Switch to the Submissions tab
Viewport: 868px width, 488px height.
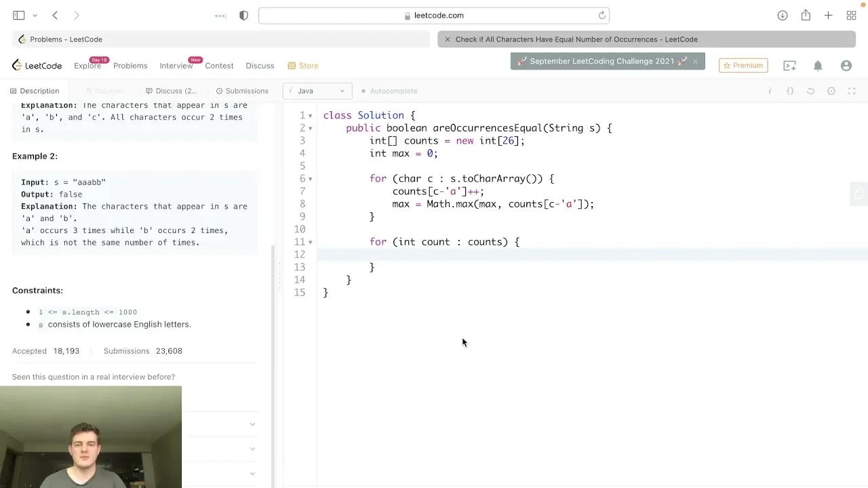pos(242,91)
